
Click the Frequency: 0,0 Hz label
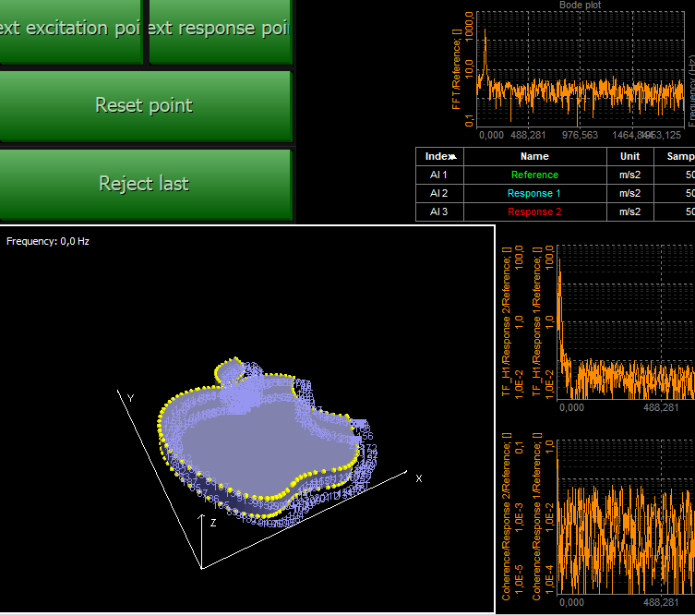48,241
